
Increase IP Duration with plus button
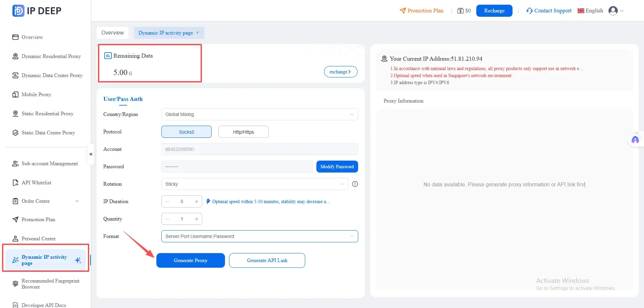(197, 201)
